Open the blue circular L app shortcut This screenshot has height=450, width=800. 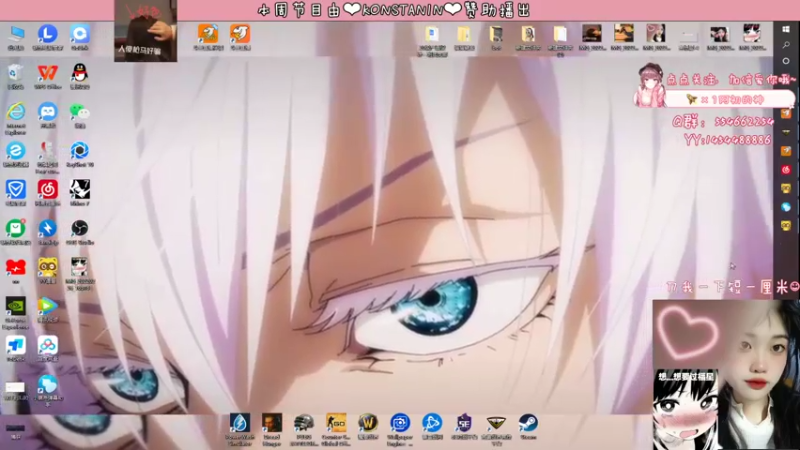(47, 34)
